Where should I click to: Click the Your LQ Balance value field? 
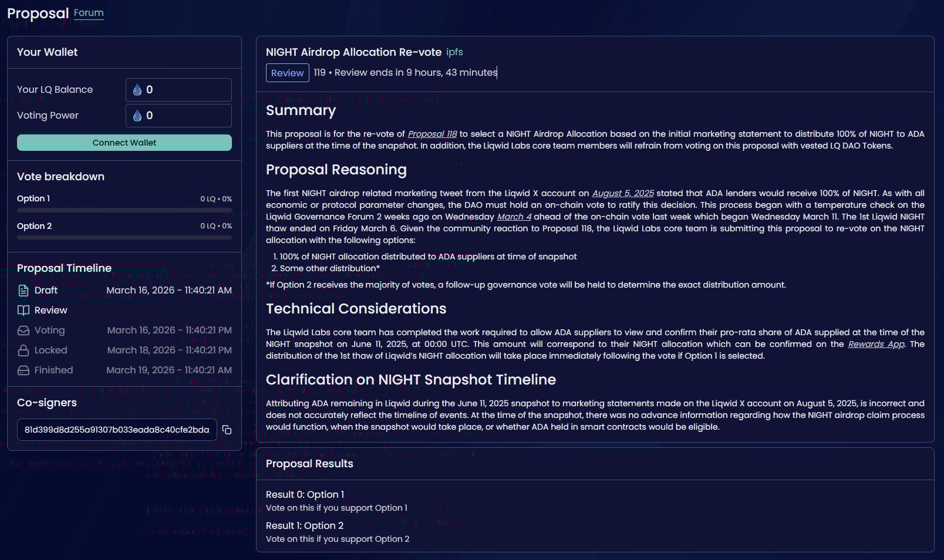(178, 90)
